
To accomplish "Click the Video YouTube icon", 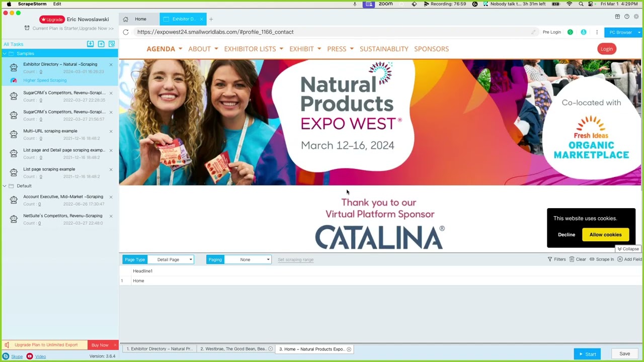I will [x=30, y=356].
